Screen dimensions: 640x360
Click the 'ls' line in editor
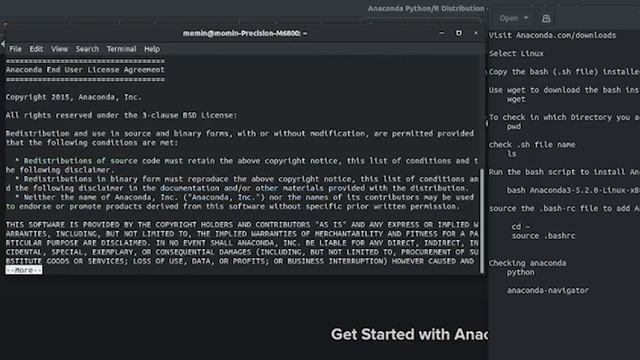[x=511, y=154]
